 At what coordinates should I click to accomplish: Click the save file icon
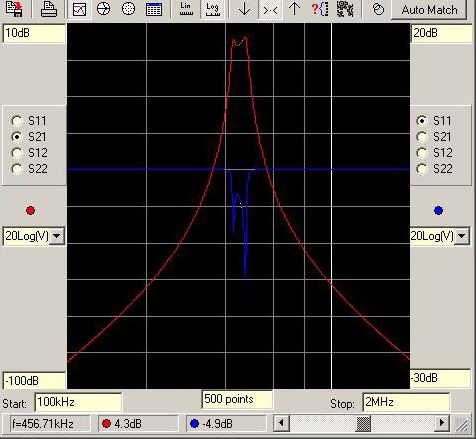tap(14, 9)
